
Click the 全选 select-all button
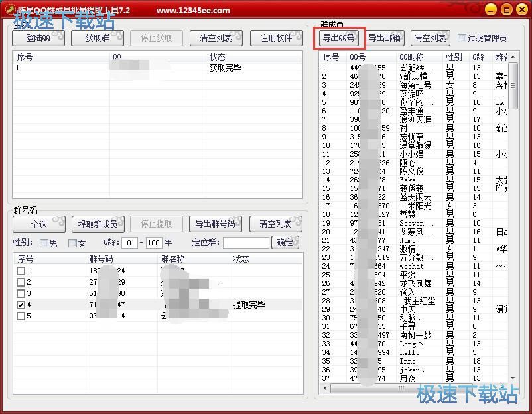click(x=39, y=224)
